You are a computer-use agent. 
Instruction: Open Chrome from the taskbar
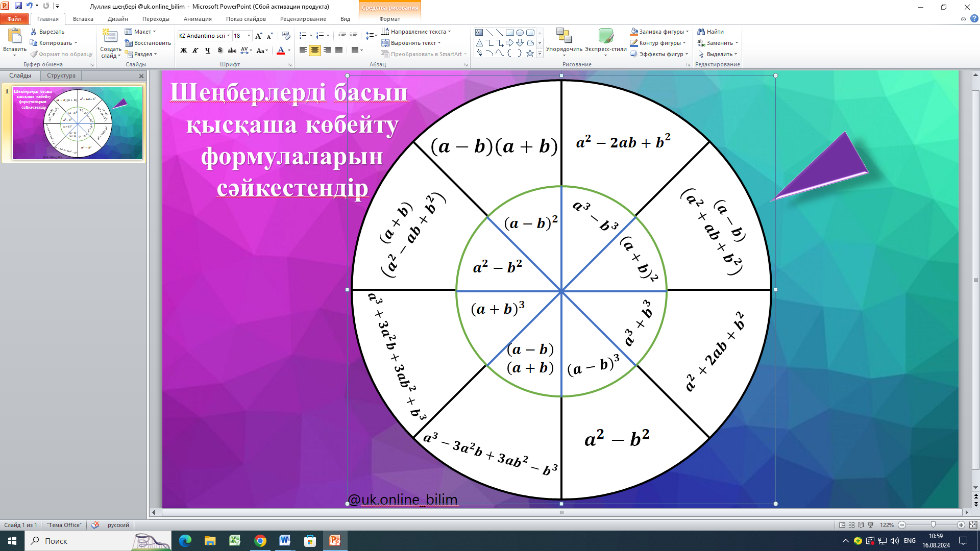pyautogui.click(x=260, y=541)
